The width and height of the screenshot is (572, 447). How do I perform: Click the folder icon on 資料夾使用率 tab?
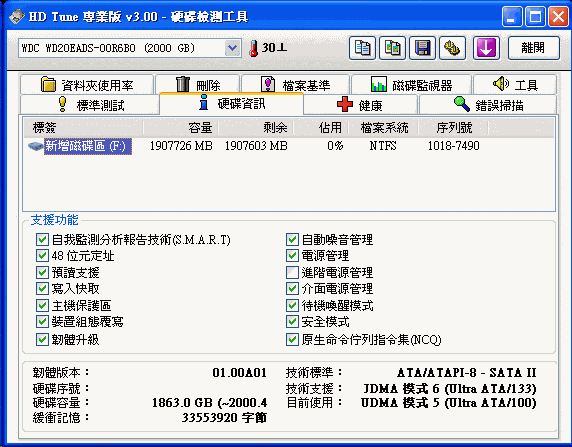tap(48, 85)
